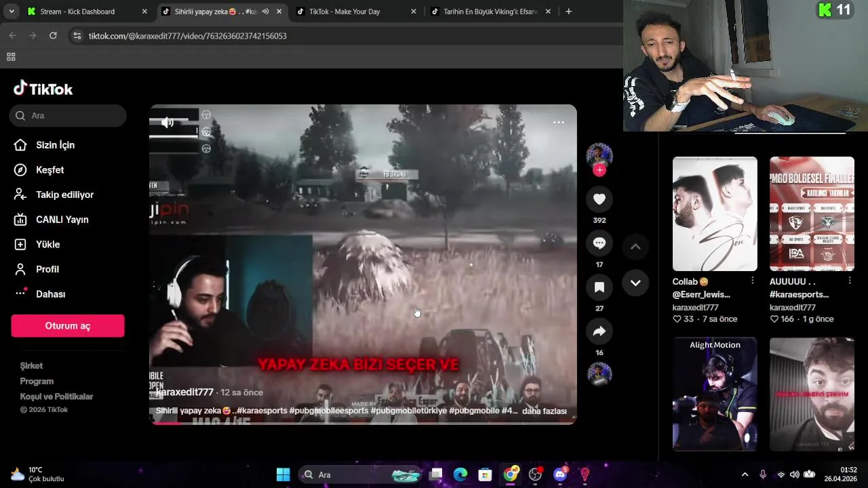The height and width of the screenshot is (488, 868).
Task: Open Discord from the taskbar
Action: (560, 474)
